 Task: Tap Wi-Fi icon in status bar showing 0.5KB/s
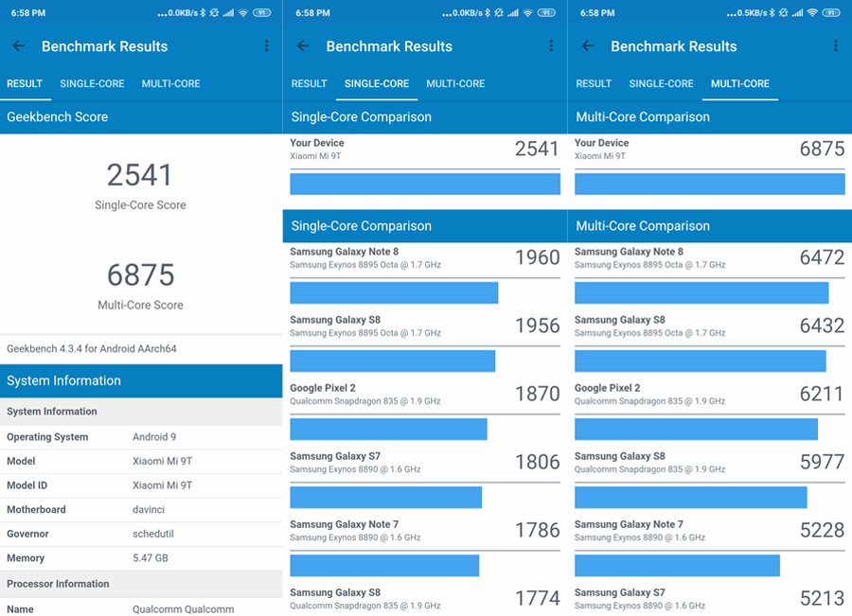(x=812, y=12)
